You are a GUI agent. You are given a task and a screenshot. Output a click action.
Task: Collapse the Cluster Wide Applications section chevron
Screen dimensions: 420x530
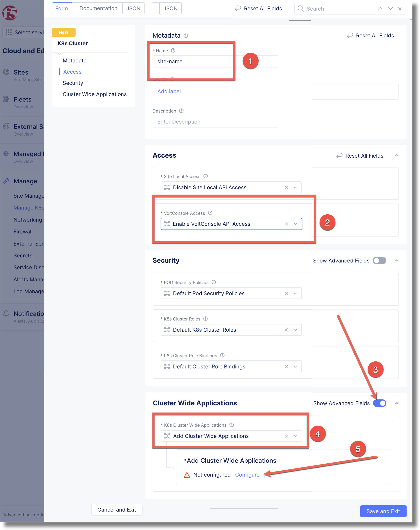(397, 403)
